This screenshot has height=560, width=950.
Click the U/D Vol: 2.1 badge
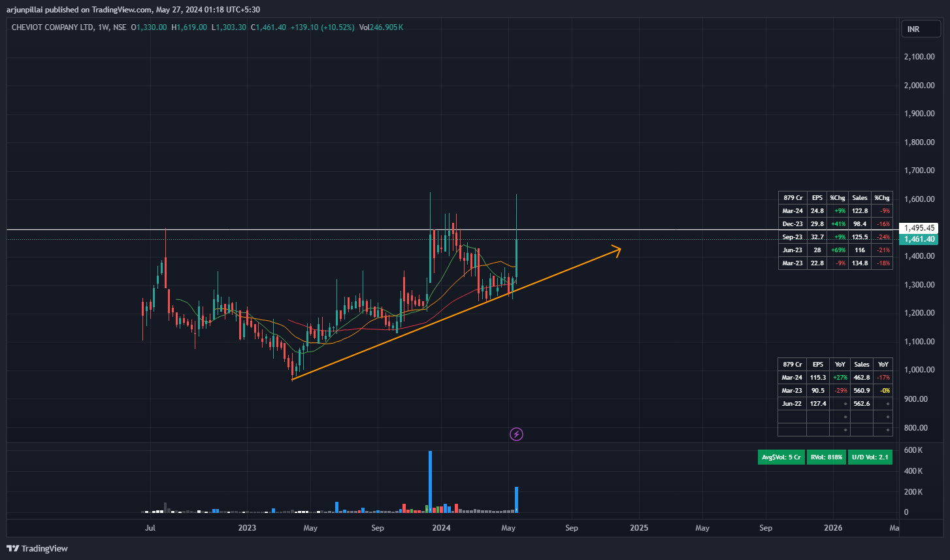pos(870,457)
